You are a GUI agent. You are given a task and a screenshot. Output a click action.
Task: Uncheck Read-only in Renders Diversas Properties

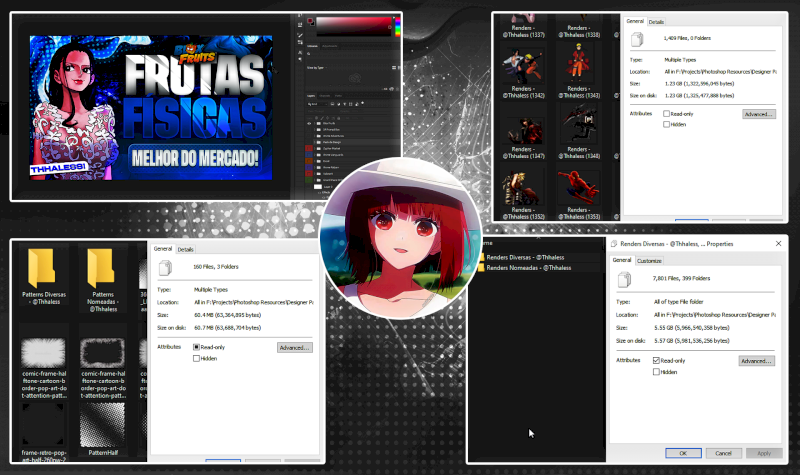pyautogui.click(x=656, y=360)
